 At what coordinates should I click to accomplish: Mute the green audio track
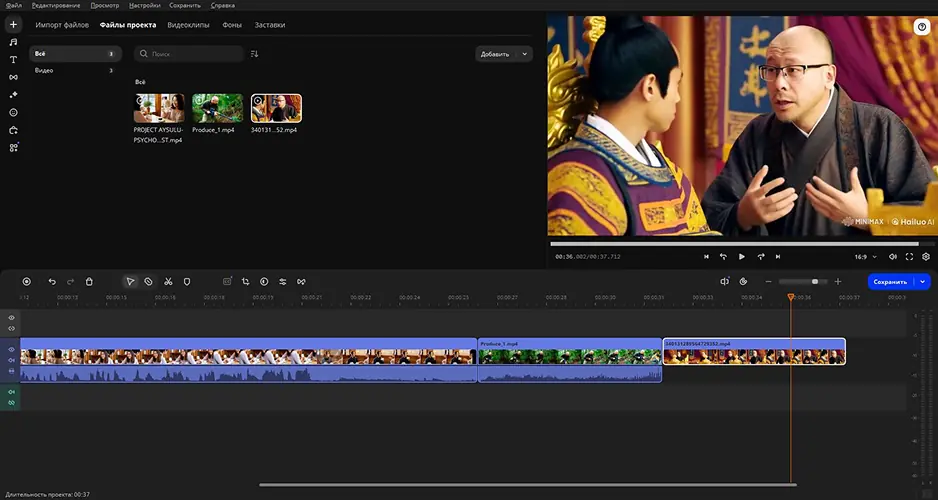point(11,392)
